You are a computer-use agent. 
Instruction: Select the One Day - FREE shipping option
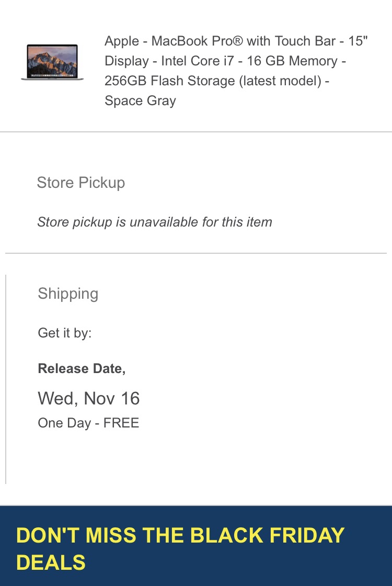click(x=88, y=423)
